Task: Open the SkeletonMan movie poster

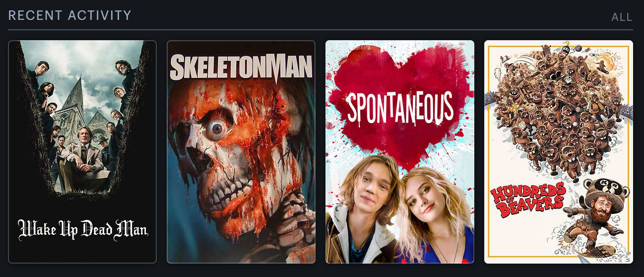Action: coord(241,151)
